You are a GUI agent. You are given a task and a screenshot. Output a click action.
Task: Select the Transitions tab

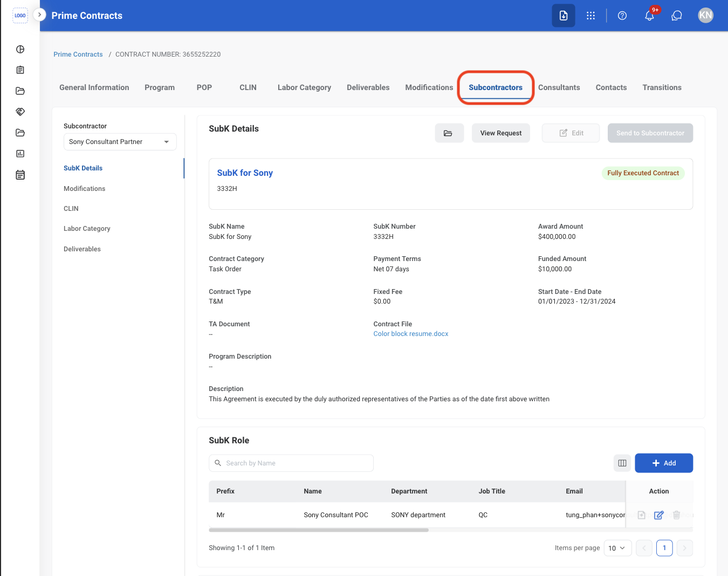coord(662,87)
